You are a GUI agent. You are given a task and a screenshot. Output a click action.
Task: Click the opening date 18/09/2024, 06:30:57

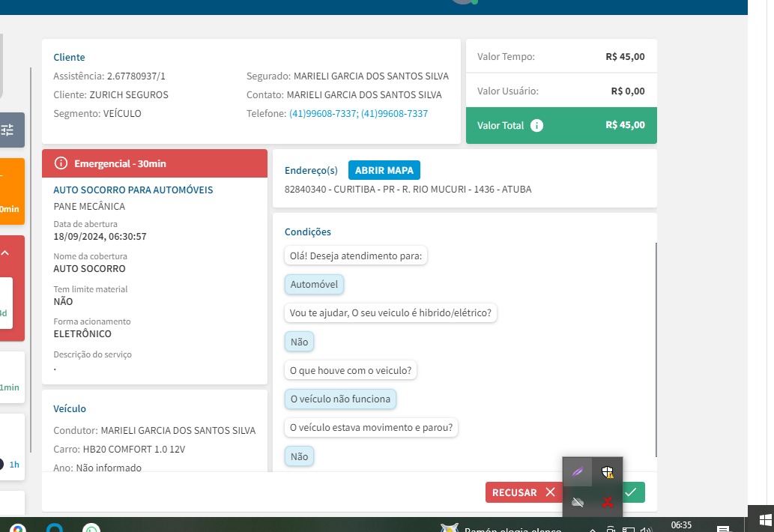(100, 236)
